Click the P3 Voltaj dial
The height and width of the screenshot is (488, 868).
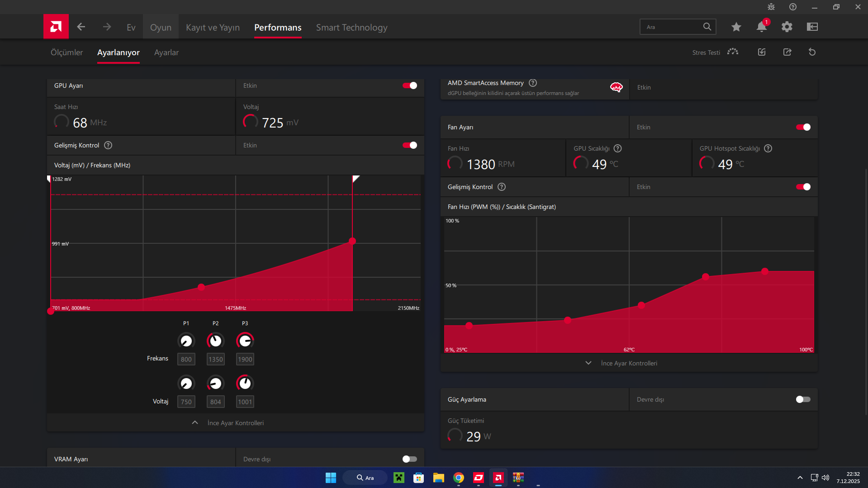point(245,383)
